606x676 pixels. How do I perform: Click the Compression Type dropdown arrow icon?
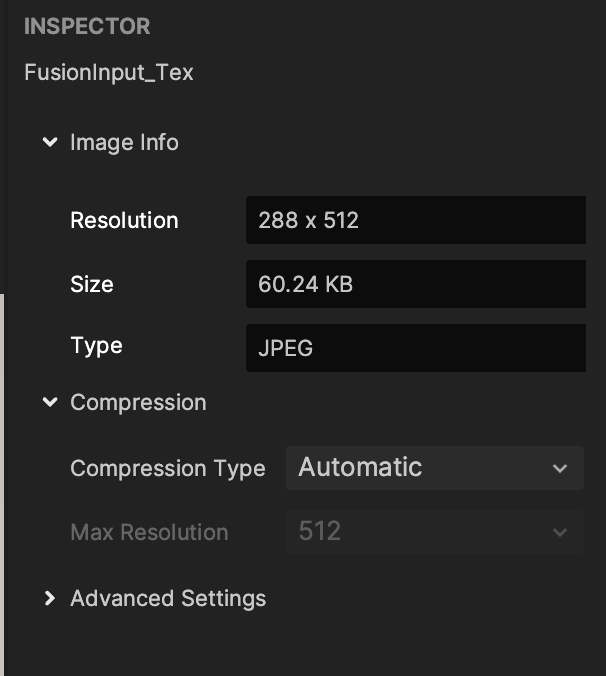(x=560, y=469)
